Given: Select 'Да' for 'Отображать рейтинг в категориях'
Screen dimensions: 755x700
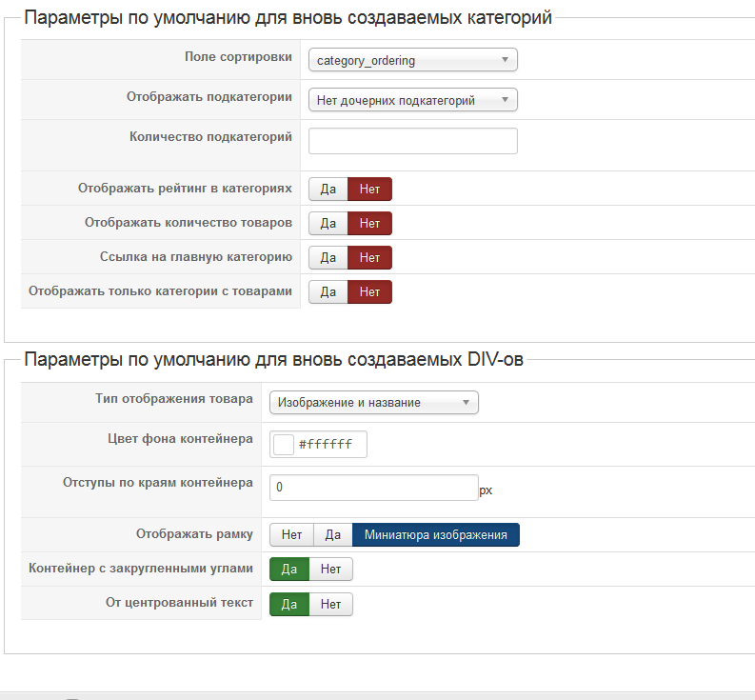Looking at the screenshot, I should tap(328, 190).
